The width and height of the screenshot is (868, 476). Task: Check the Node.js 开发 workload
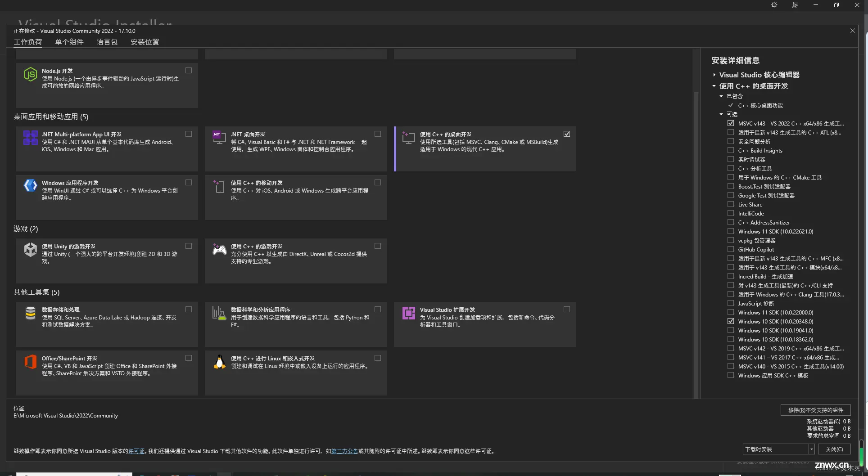click(x=189, y=71)
